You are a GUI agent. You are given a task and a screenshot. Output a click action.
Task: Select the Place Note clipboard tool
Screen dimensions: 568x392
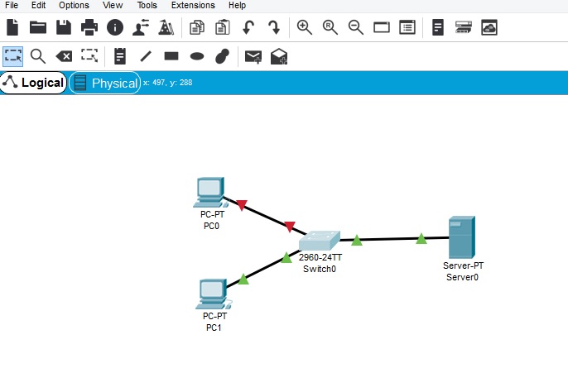pos(120,56)
